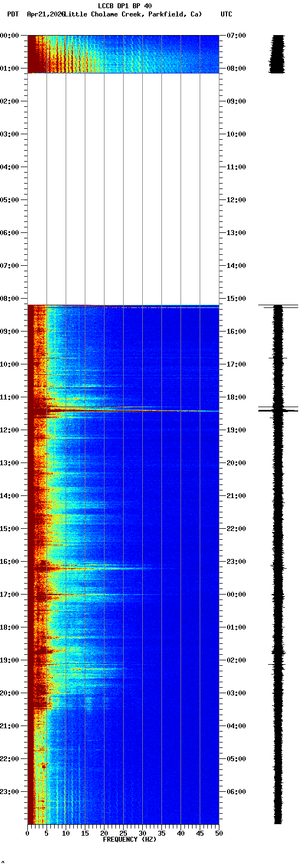This screenshot has width=302, height=868.
Task: Select the 12:00 label on PDT axis
Action: tap(10, 430)
